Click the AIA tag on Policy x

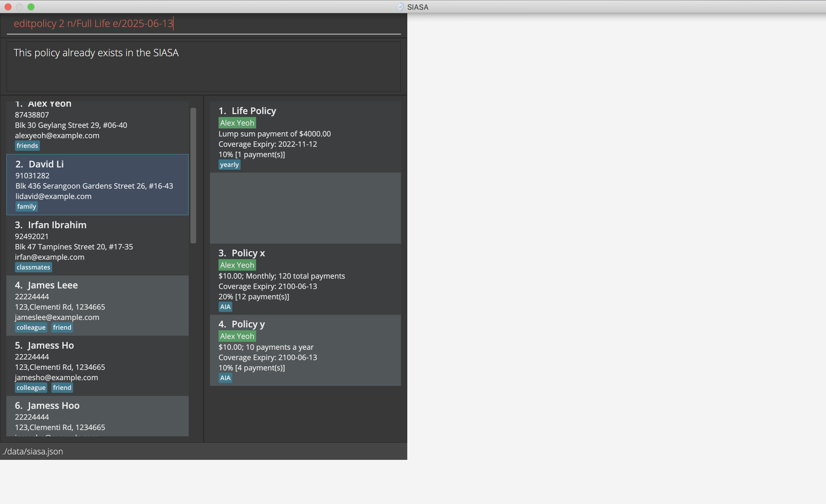tap(225, 307)
